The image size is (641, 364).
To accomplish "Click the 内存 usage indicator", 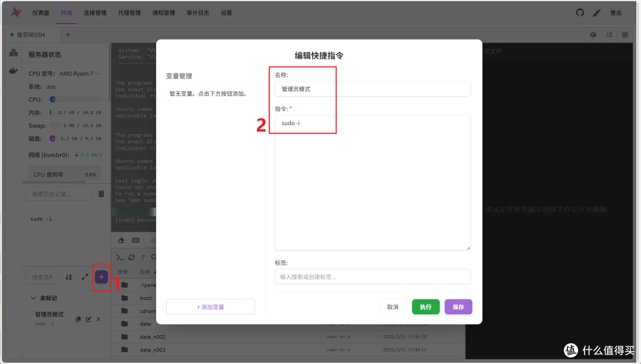I will pos(52,113).
